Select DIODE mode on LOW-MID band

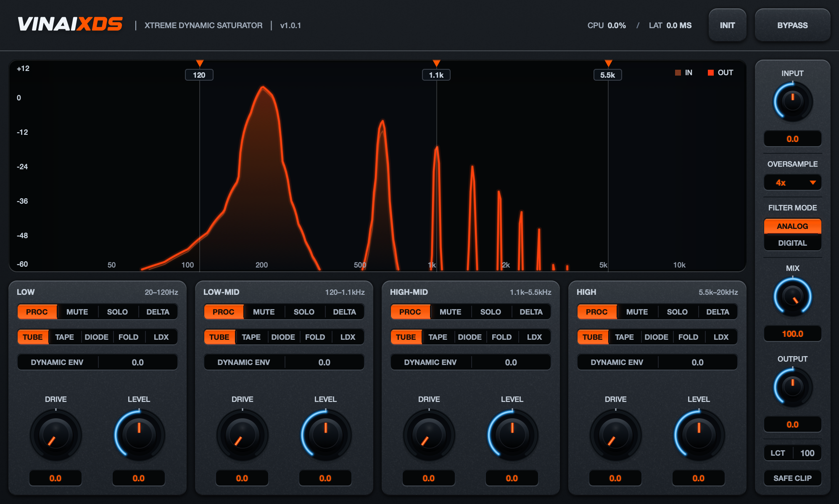[283, 337]
